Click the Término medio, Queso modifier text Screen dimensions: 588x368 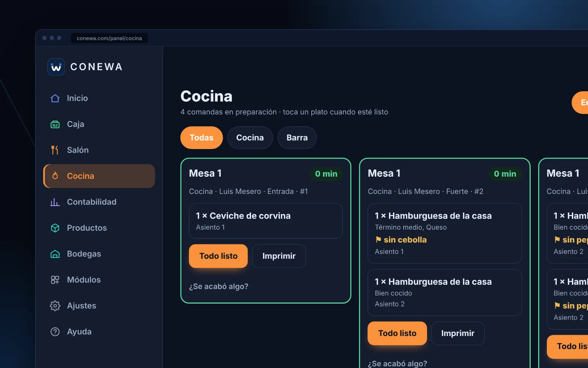[x=411, y=227]
